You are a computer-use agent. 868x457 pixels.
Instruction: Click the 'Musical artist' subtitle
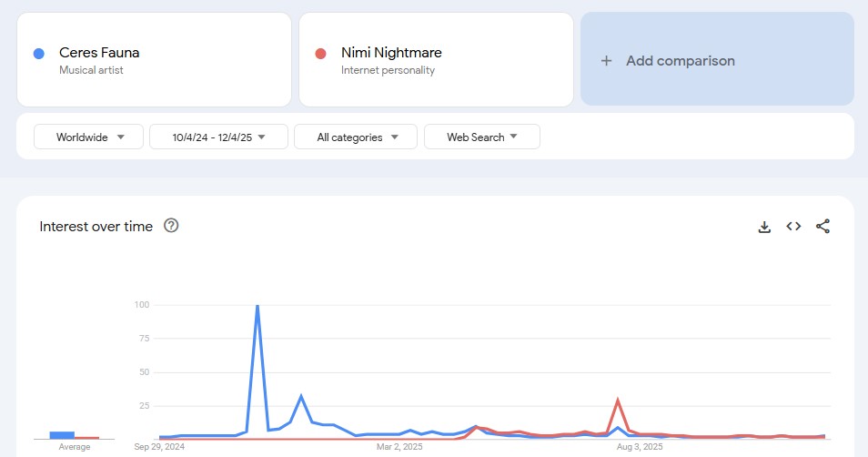coord(91,70)
